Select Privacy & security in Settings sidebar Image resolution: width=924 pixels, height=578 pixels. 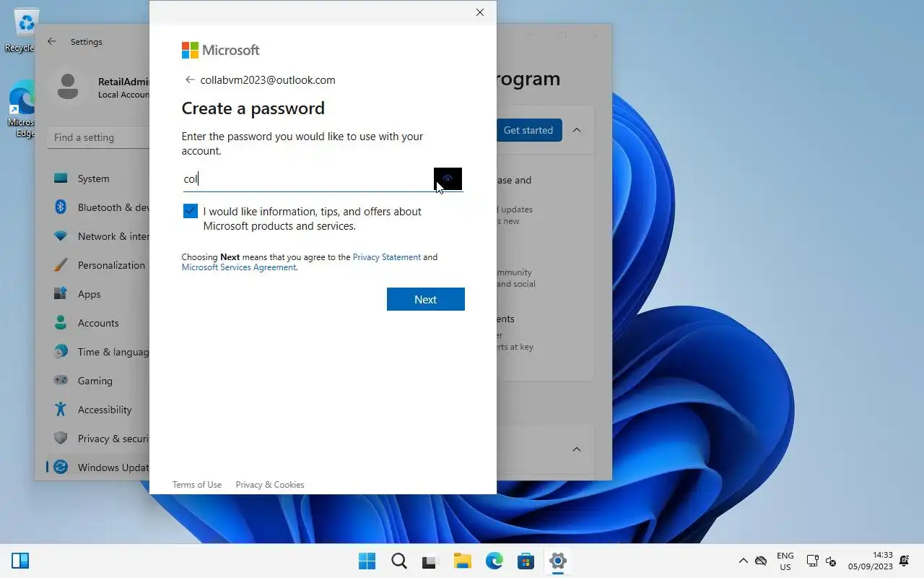[97, 439]
